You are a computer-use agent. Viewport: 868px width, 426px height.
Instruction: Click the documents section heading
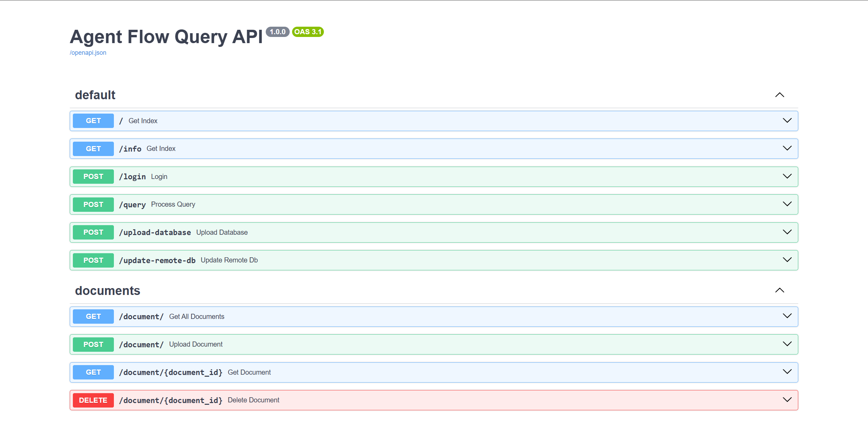(107, 291)
